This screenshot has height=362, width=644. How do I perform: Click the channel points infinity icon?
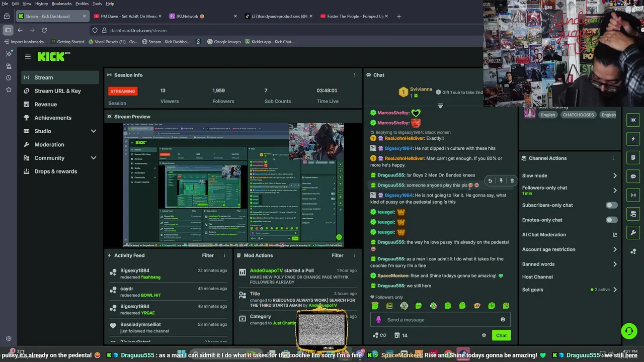tap(379, 335)
